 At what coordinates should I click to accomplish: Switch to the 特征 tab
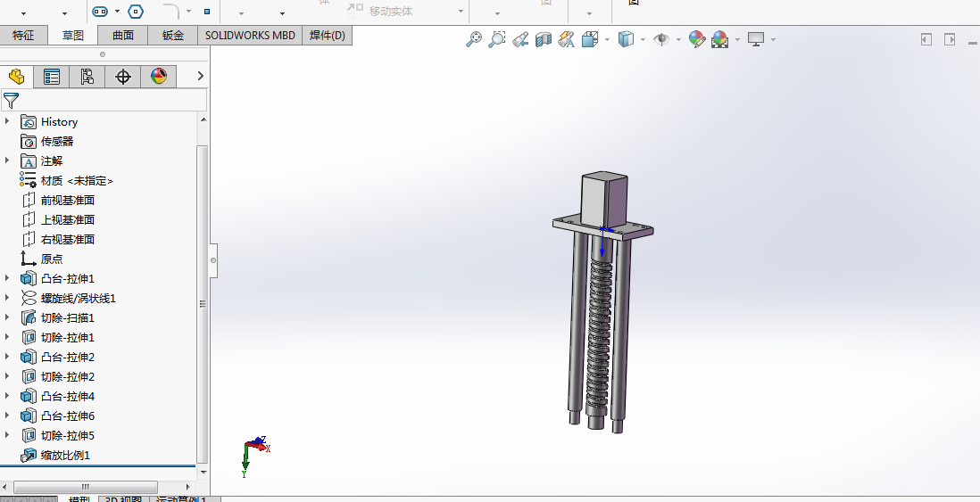tap(23, 35)
